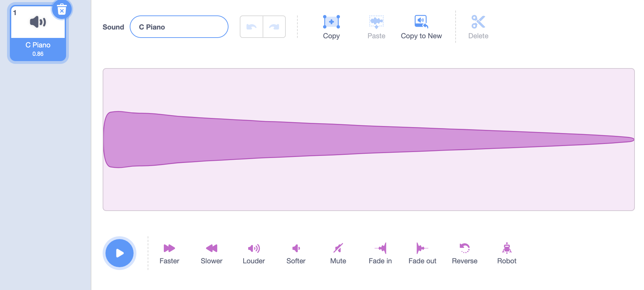Click the C Piano name field

click(179, 27)
